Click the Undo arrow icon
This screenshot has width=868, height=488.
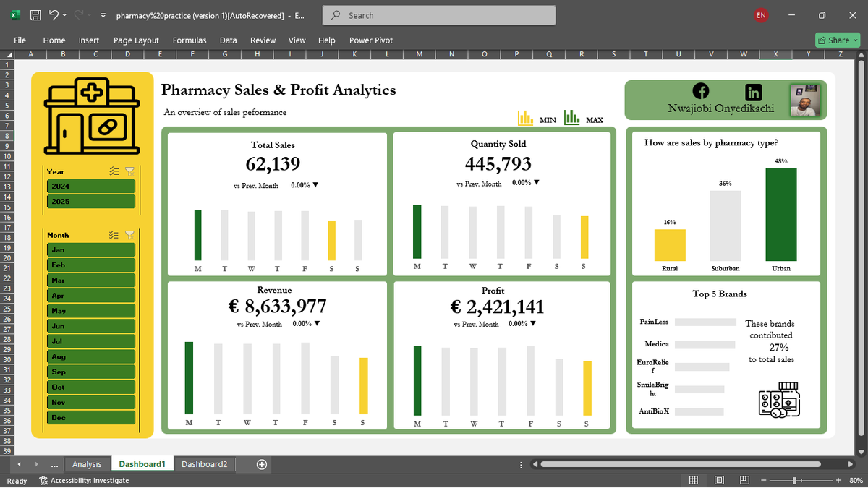54,15
